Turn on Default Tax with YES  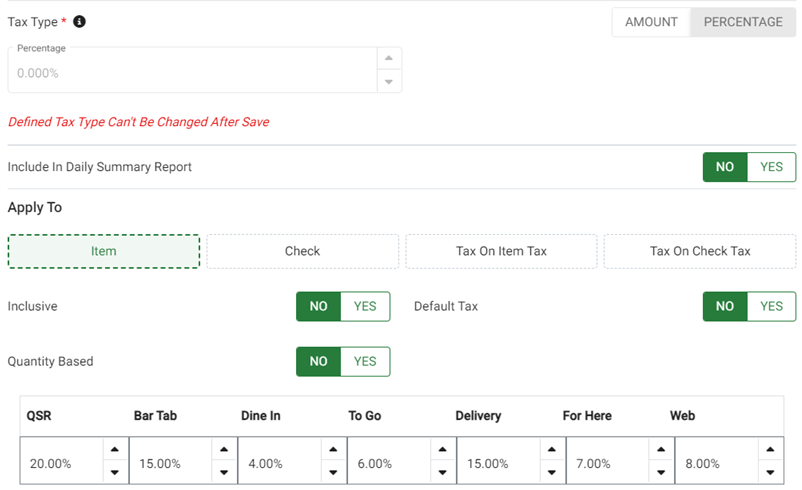tap(771, 306)
